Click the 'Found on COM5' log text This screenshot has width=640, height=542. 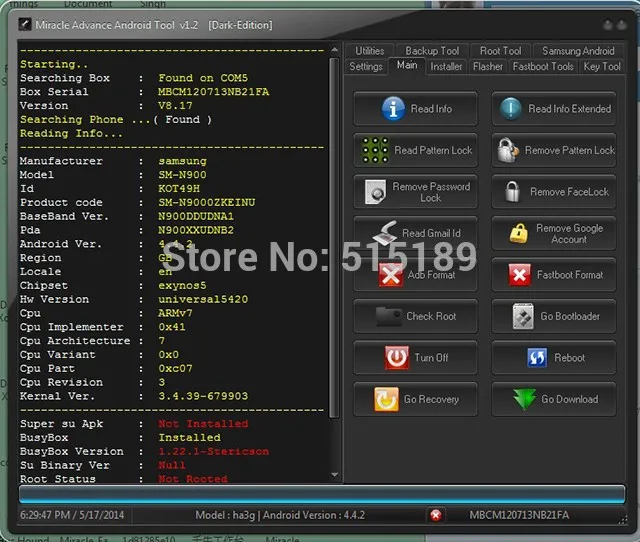[203, 78]
